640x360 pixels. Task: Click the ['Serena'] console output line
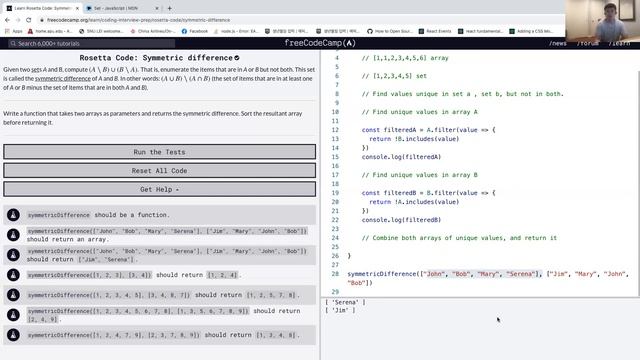(x=345, y=302)
